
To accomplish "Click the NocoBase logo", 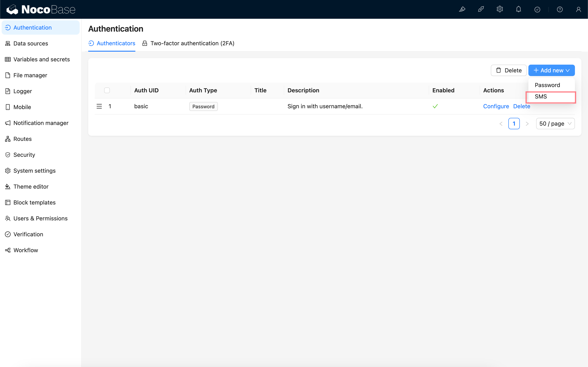I will 41,9.
